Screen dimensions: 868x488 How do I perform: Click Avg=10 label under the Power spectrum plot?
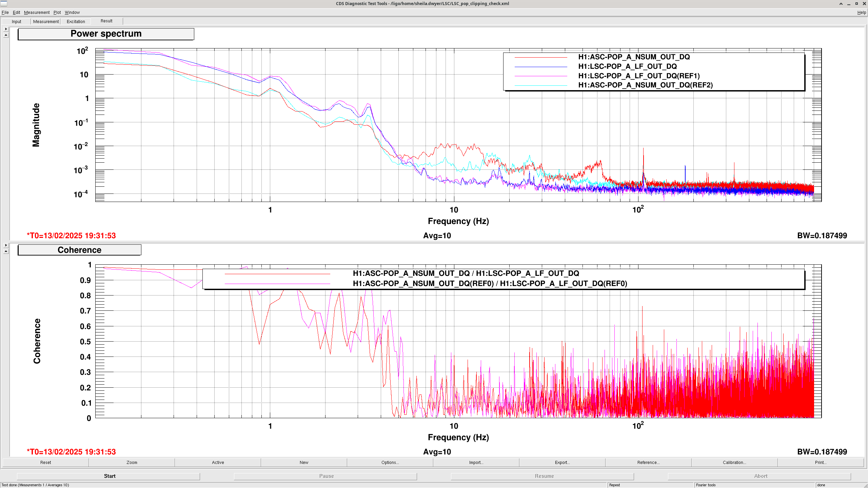[x=437, y=236]
